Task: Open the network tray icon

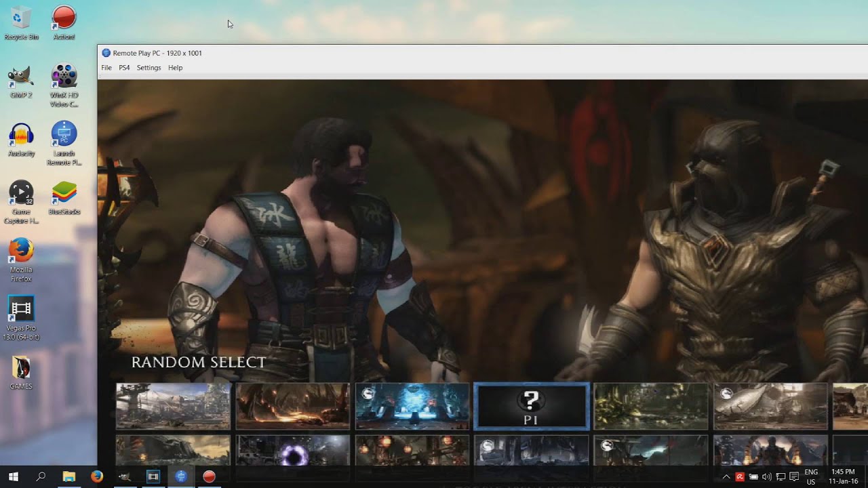Action: tap(781, 477)
